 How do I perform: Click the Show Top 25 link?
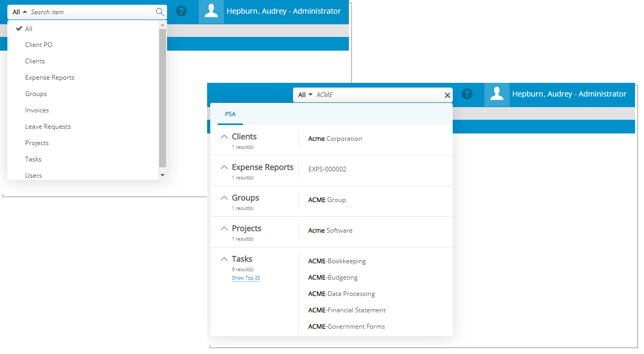pyautogui.click(x=246, y=278)
